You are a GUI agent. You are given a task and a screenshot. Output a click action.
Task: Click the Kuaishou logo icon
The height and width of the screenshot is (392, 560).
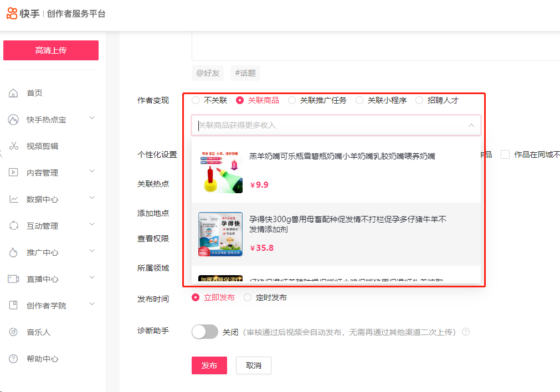12,14
